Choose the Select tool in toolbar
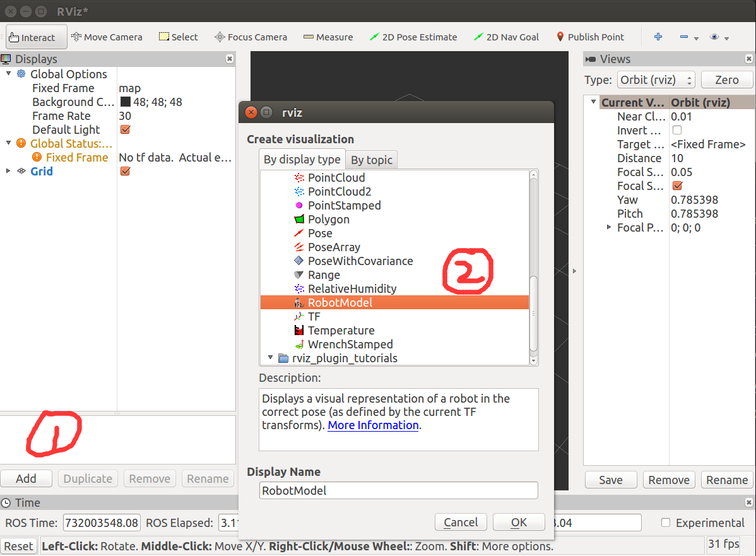 tap(179, 37)
